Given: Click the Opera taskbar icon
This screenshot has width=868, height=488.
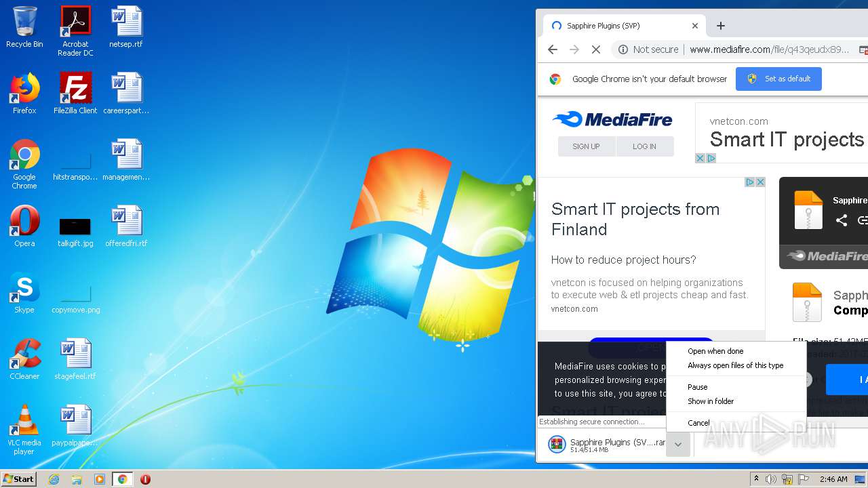Looking at the screenshot, I should (145, 479).
